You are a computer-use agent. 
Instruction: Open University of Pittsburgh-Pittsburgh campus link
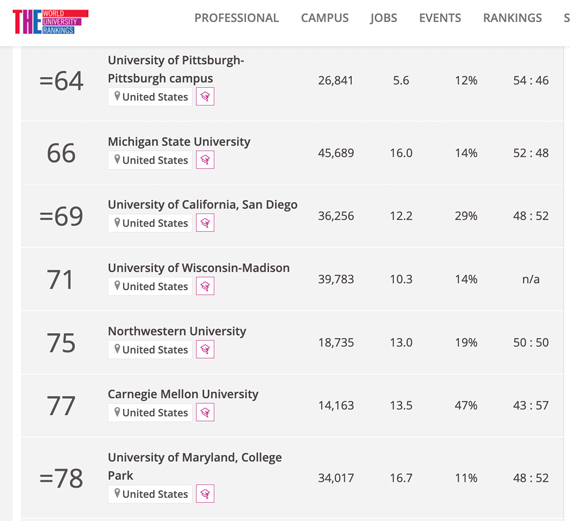[x=176, y=69]
